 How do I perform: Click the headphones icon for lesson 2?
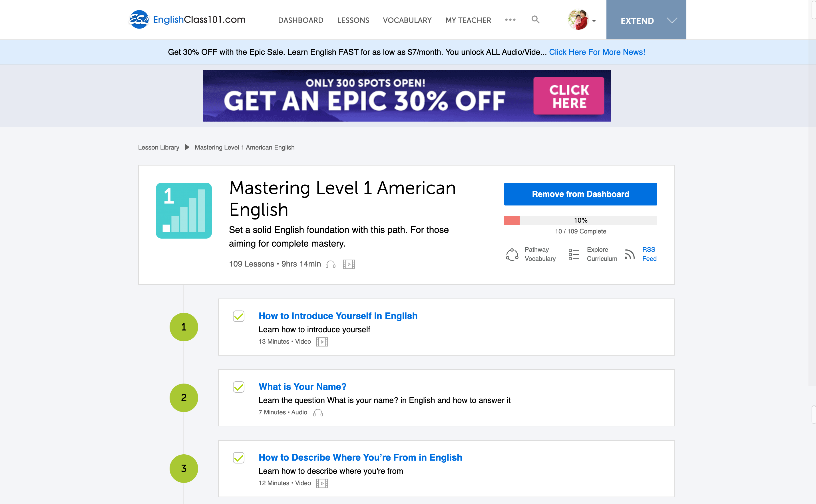tap(318, 413)
